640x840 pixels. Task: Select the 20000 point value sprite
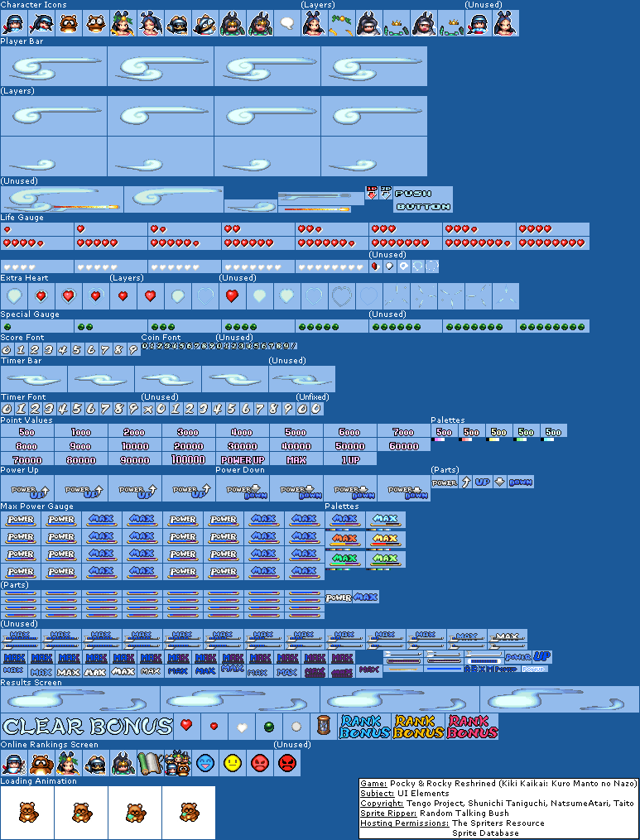point(189,446)
